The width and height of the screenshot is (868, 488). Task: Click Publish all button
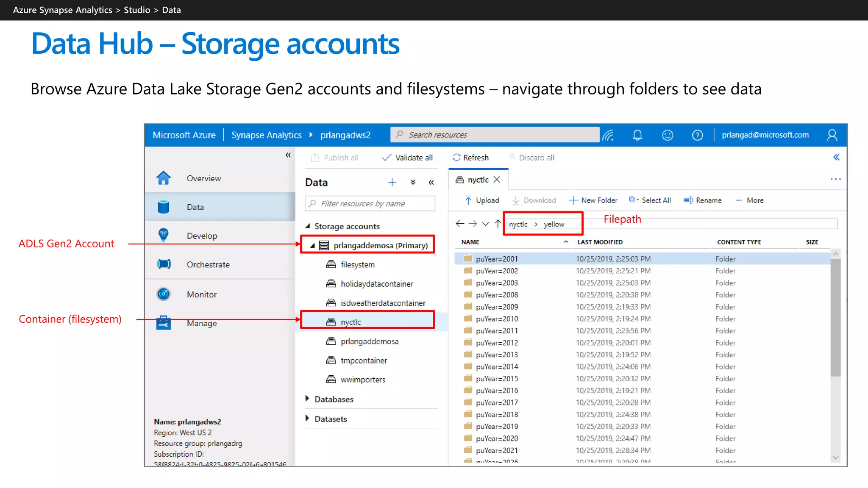point(334,158)
